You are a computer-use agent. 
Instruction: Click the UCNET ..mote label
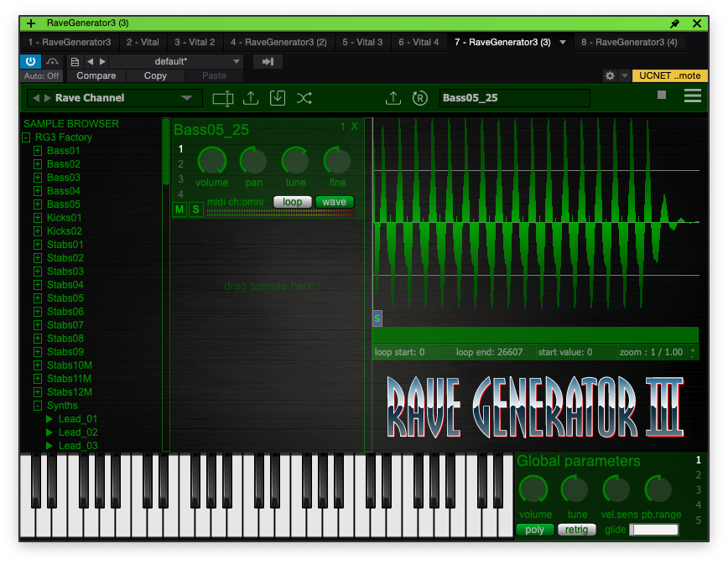click(669, 75)
